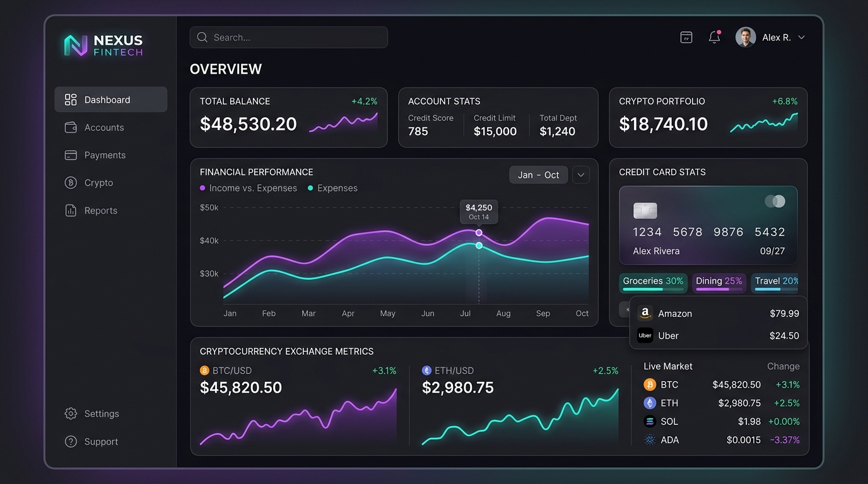The width and height of the screenshot is (868, 484).
Task: Click the SOL coin icon
Action: point(650,422)
